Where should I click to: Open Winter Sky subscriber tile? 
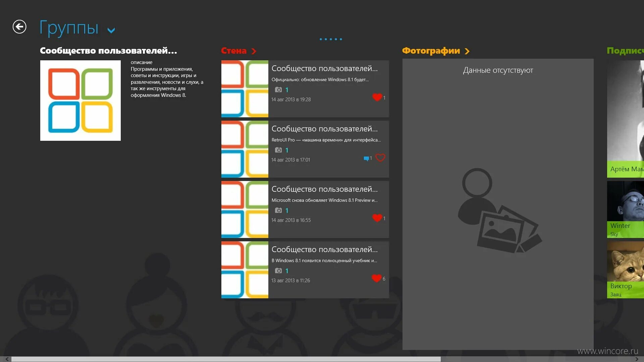pos(625,209)
